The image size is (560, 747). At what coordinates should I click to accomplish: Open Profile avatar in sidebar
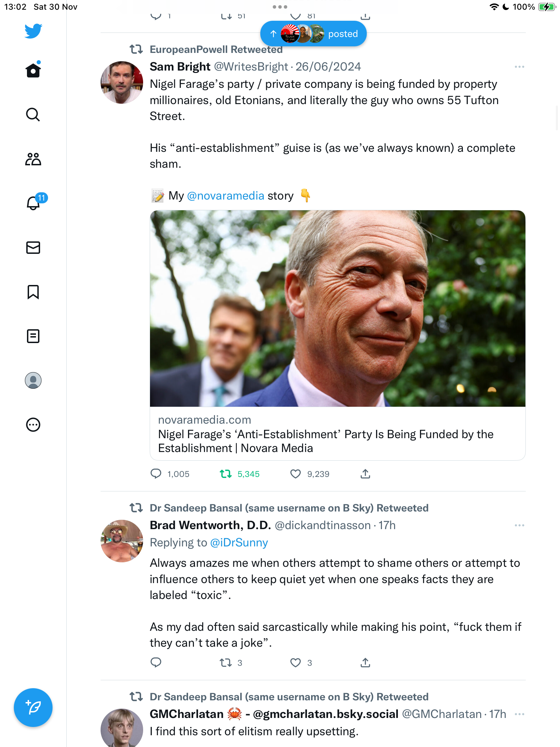point(33,380)
